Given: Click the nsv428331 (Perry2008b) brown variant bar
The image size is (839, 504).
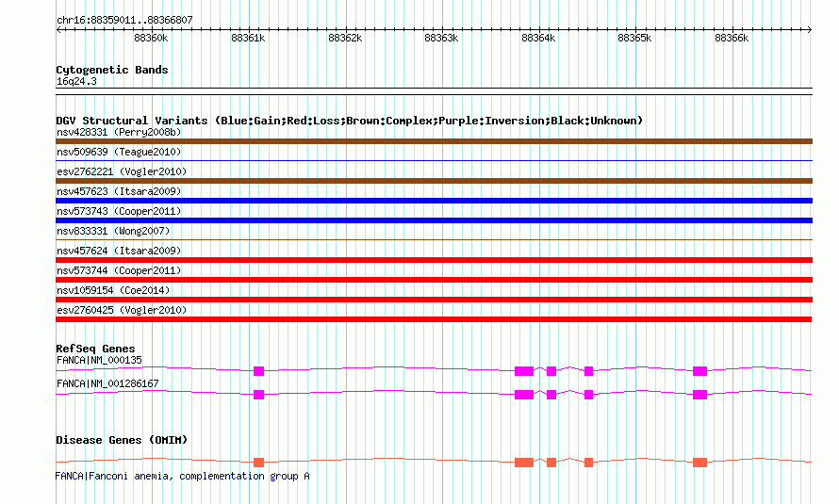Looking at the screenshot, I should pyautogui.click(x=434, y=141).
